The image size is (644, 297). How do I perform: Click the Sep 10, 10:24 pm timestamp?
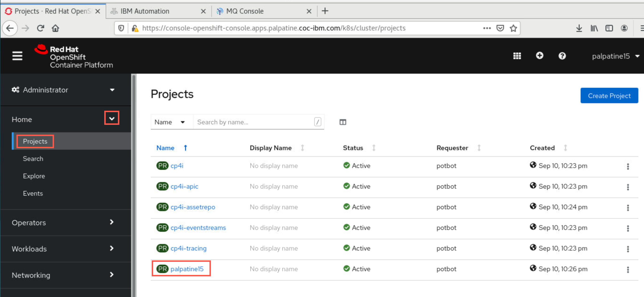pyautogui.click(x=563, y=207)
